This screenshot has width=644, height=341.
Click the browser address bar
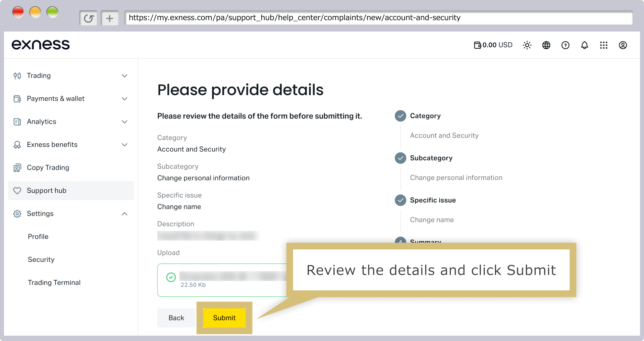tap(378, 18)
